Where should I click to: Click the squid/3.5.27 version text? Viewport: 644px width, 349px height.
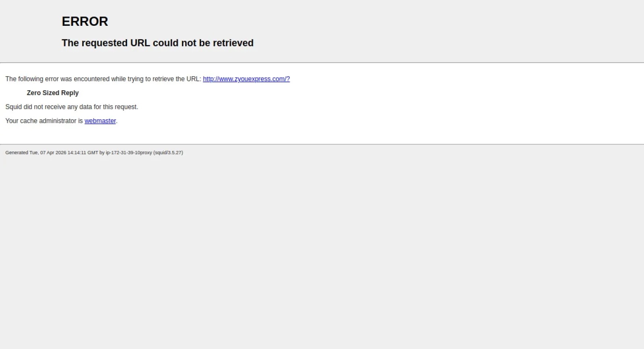[x=168, y=153]
